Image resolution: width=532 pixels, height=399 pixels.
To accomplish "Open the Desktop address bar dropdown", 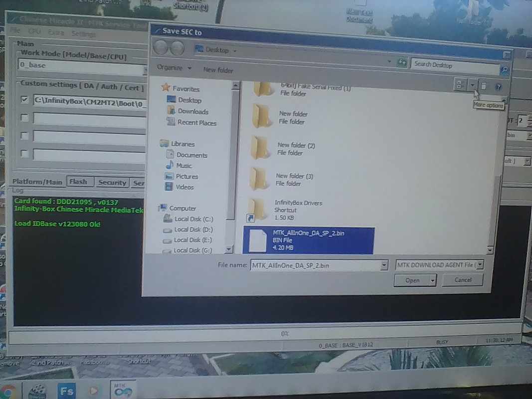I will [235, 51].
